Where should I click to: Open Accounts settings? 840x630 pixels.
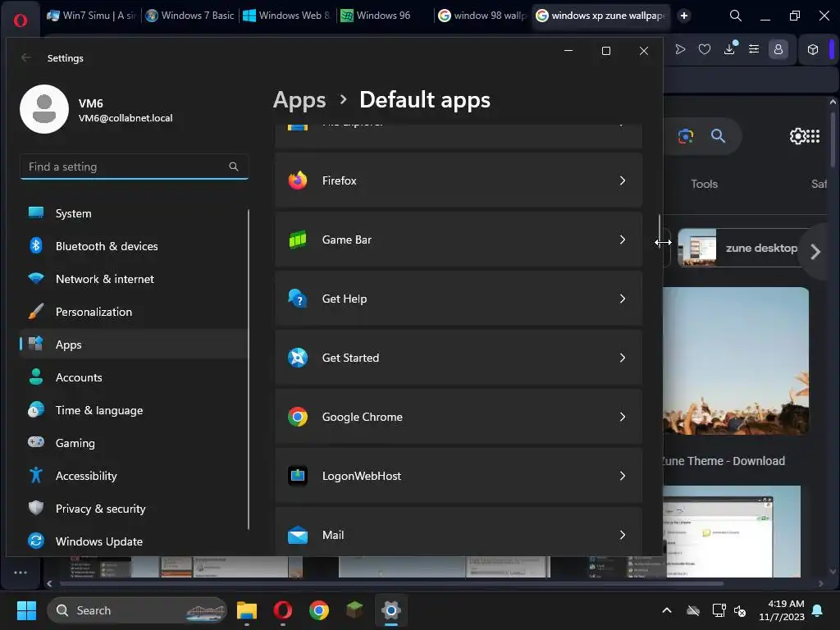[134, 377]
